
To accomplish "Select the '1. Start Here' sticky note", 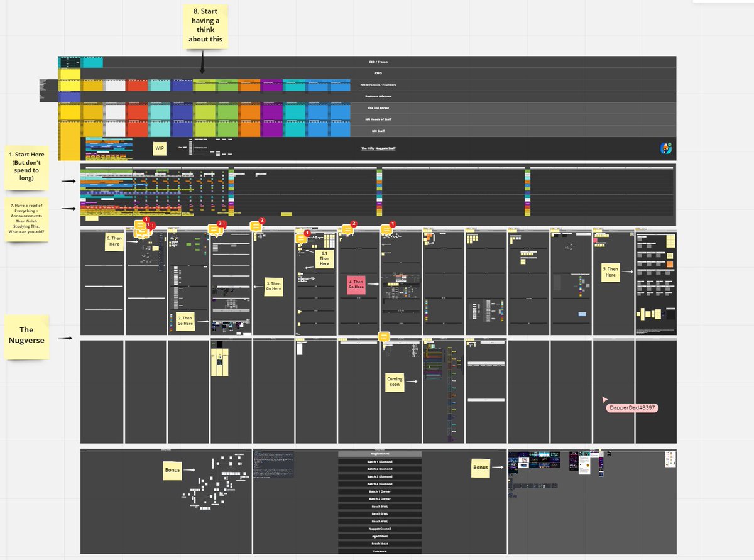I will (27, 168).
